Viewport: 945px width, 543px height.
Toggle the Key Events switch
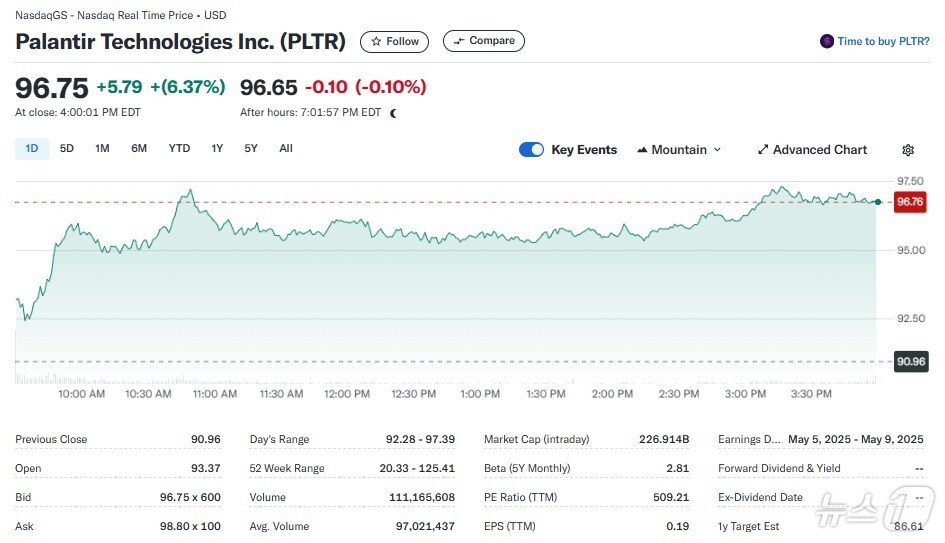point(531,150)
